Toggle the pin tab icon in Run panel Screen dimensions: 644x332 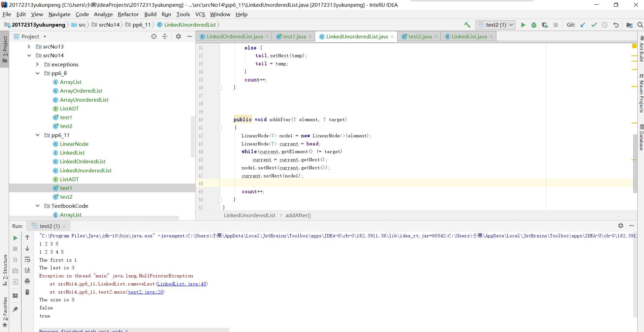click(15, 309)
